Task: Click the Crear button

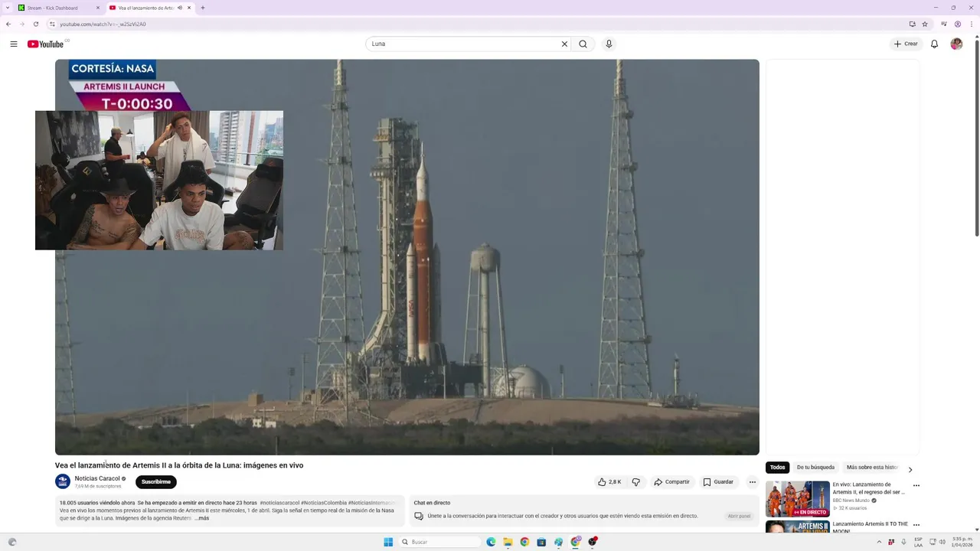Action: (x=906, y=44)
